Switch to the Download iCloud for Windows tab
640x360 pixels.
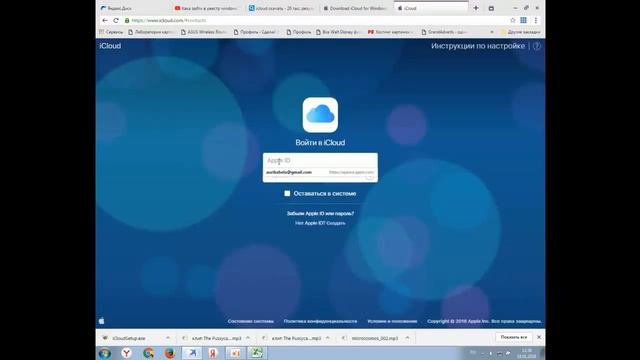tap(356, 8)
